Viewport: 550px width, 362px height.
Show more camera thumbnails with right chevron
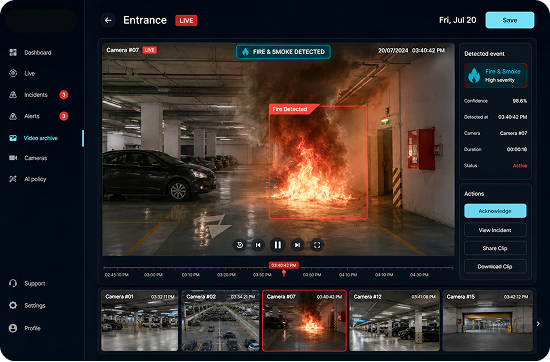pos(538,323)
